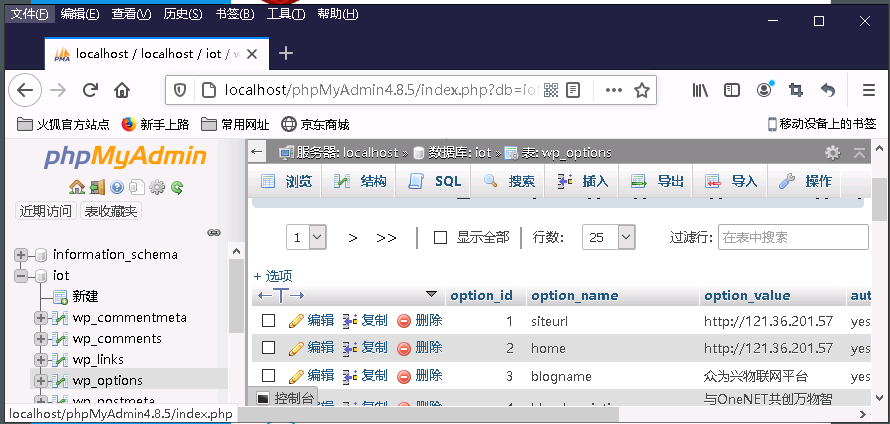Open the Operations tab
Viewport: 890px width, 424px height.
point(805,181)
